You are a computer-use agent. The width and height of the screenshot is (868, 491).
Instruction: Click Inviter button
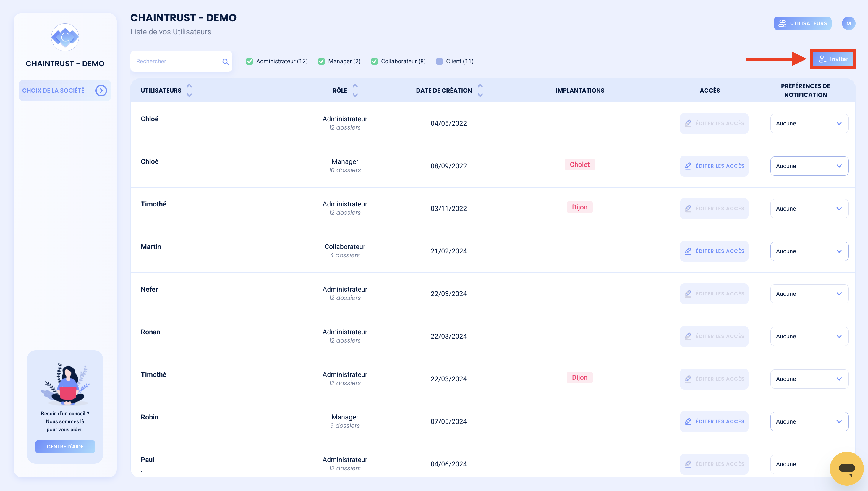(x=833, y=59)
